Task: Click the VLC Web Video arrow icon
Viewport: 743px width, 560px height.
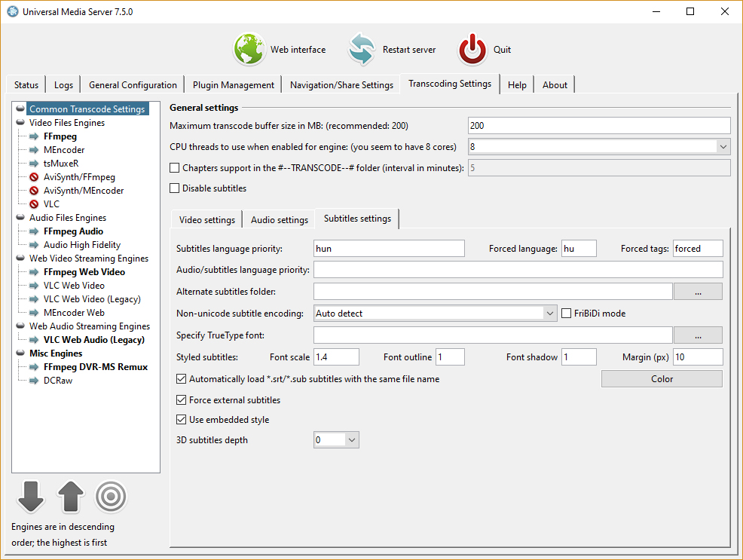Action: coord(34,286)
